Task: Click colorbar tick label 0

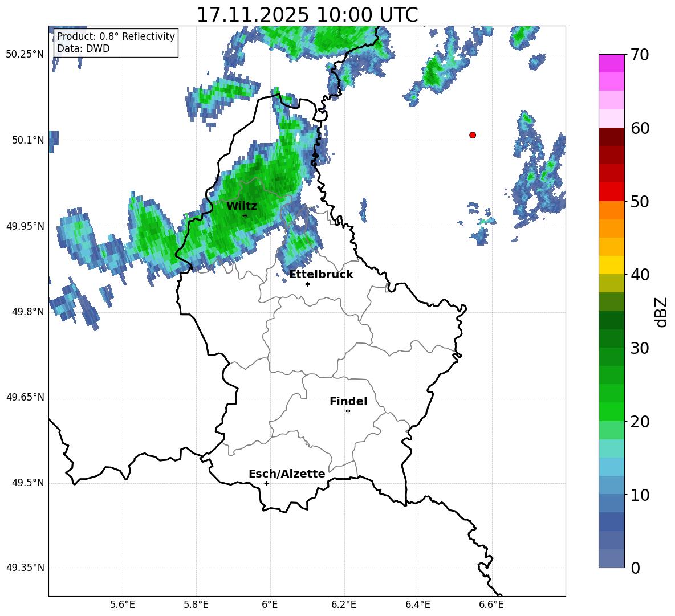Action: tap(636, 568)
